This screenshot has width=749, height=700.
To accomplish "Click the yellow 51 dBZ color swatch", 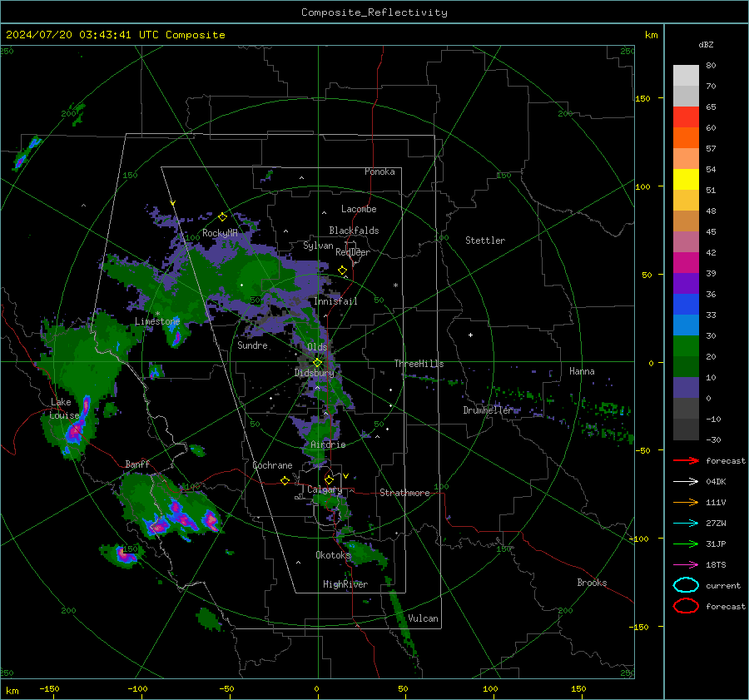I will tap(686, 180).
